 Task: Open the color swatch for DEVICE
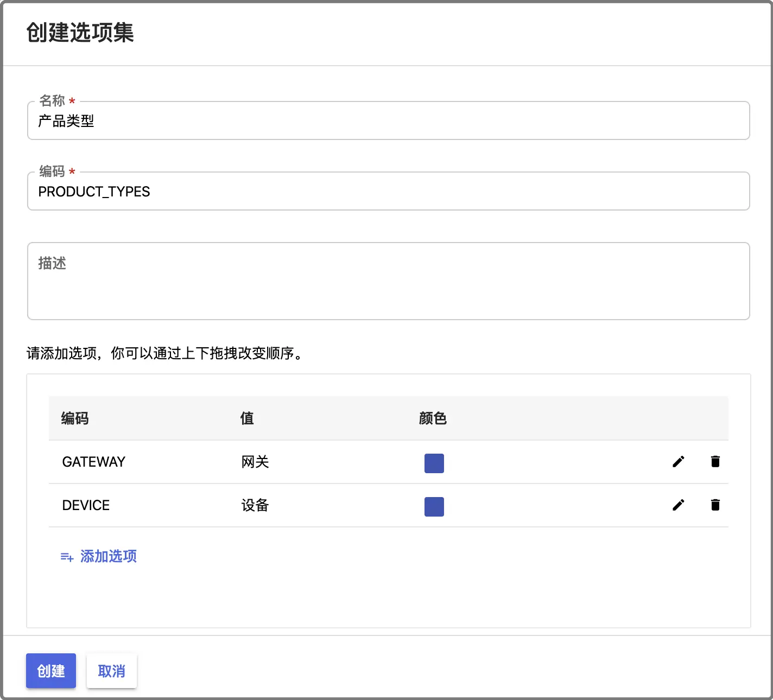(434, 507)
